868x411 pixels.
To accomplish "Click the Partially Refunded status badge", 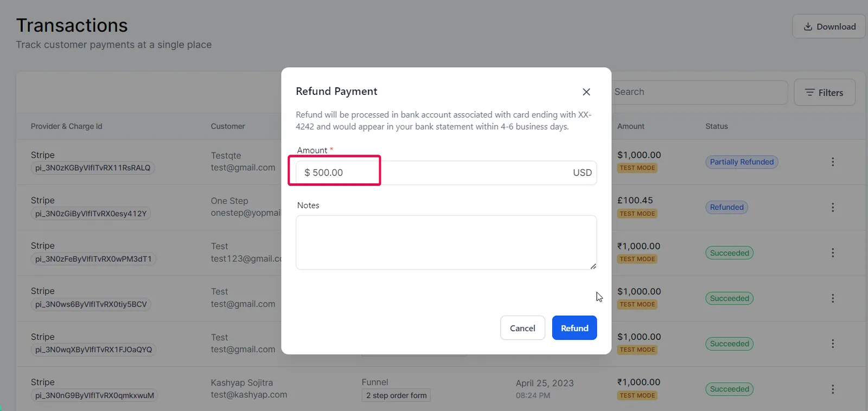I will [x=742, y=162].
